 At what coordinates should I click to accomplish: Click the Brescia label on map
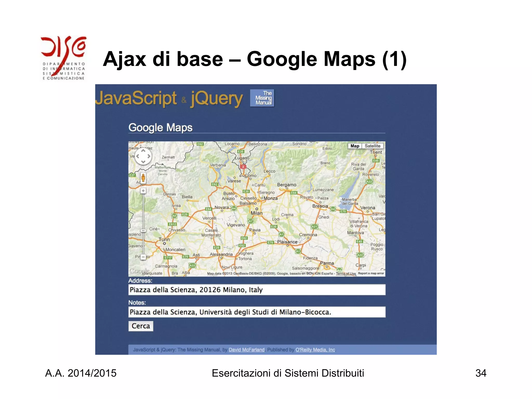click(x=320, y=206)
